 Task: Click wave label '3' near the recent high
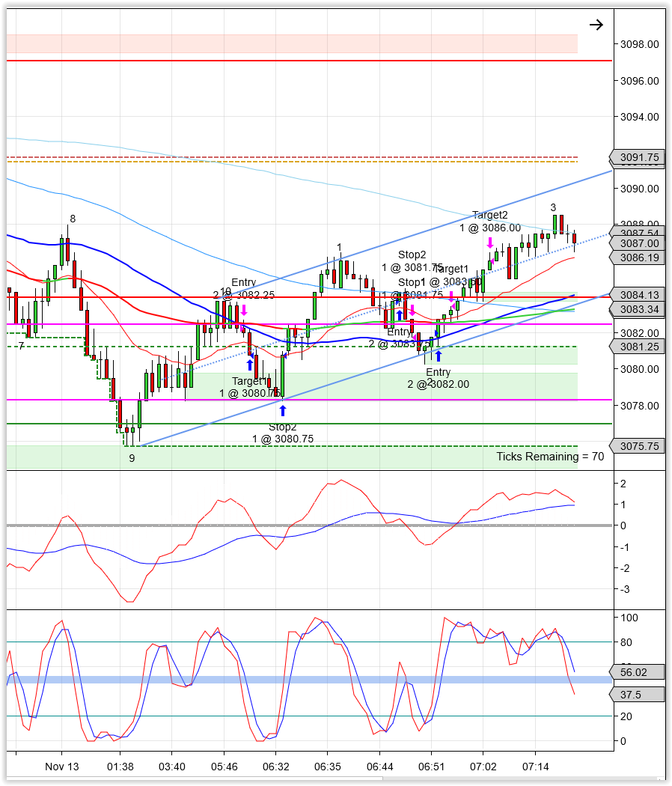point(553,207)
